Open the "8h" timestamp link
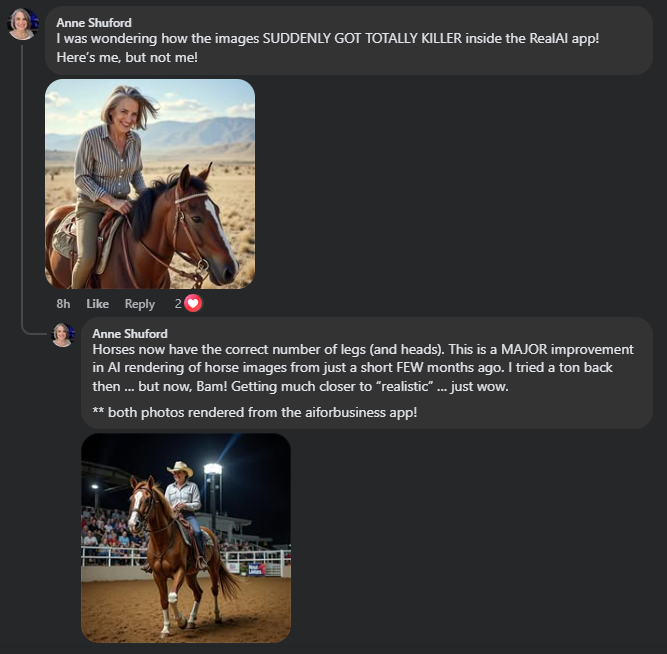 (x=63, y=304)
